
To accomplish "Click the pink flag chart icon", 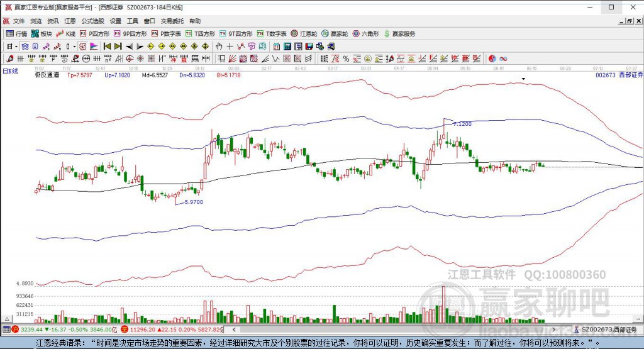I will pyautogui.click(x=94, y=47).
